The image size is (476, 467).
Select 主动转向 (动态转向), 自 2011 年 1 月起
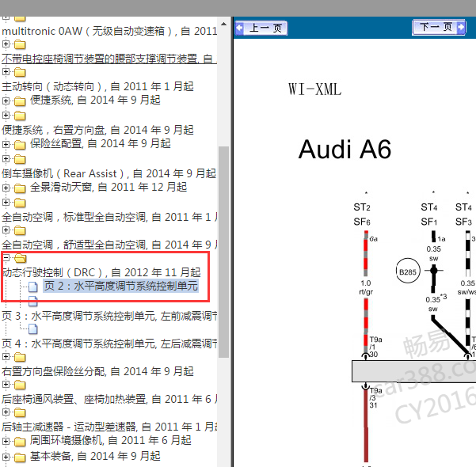(97, 86)
